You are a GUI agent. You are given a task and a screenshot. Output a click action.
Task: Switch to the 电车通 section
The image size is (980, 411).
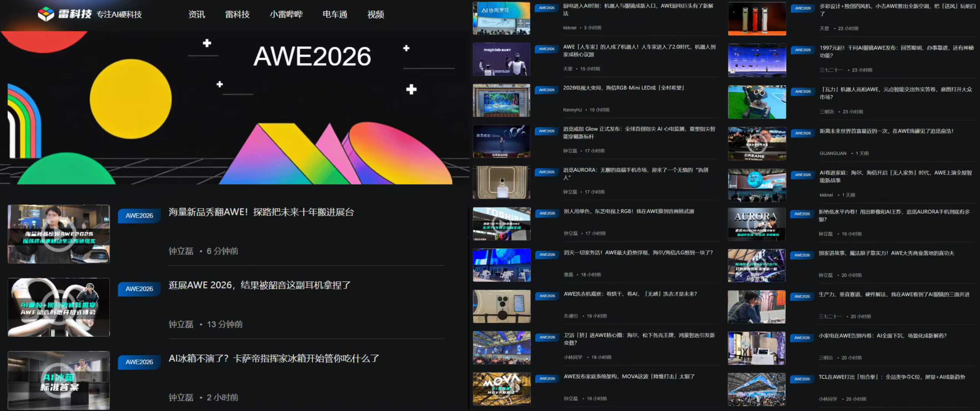tap(335, 14)
